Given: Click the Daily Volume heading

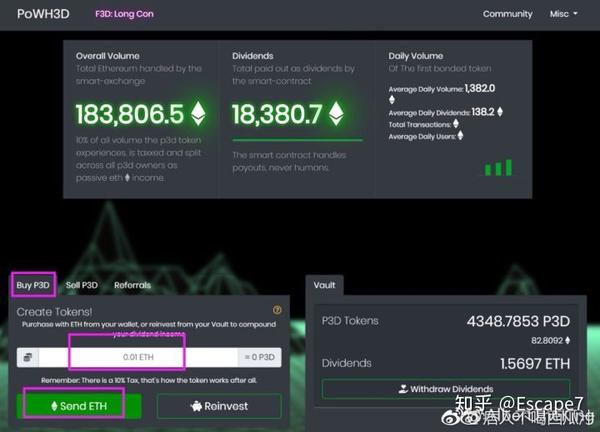Looking at the screenshot, I should [416, 56].
